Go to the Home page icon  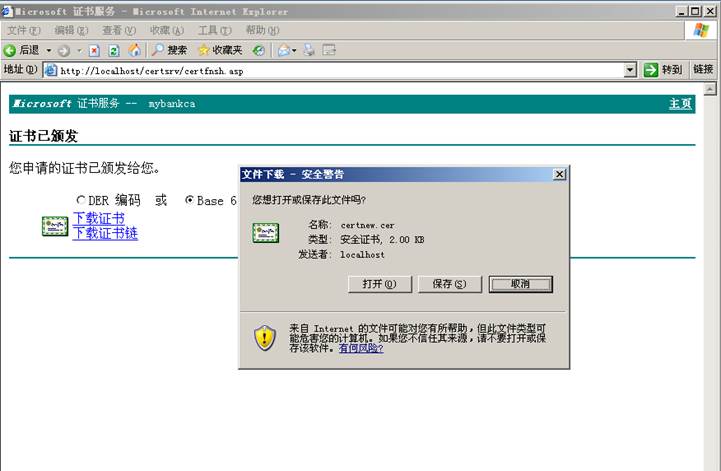pyautogui.click(x=134, y=50)
